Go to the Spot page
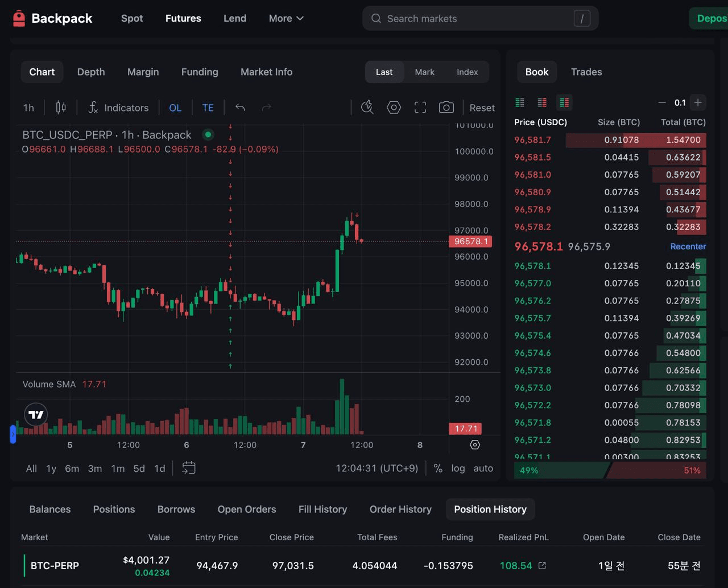Screen dimensions: 728x588 [132, 18]
